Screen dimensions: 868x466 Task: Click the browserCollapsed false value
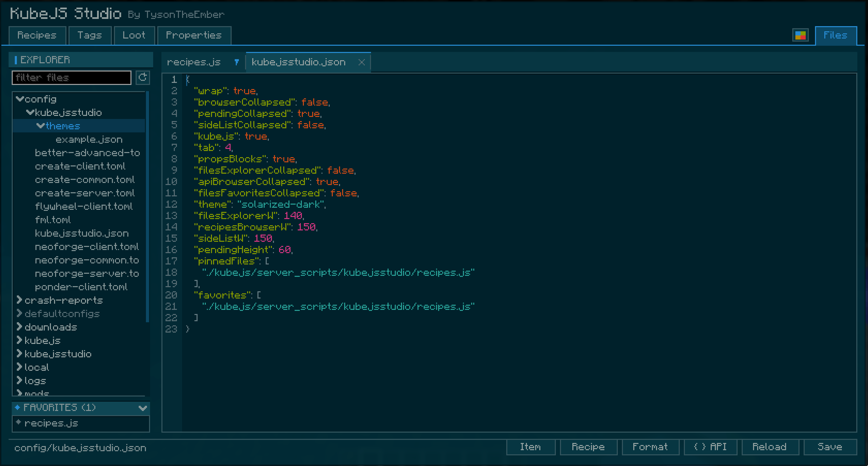(315, 102)
